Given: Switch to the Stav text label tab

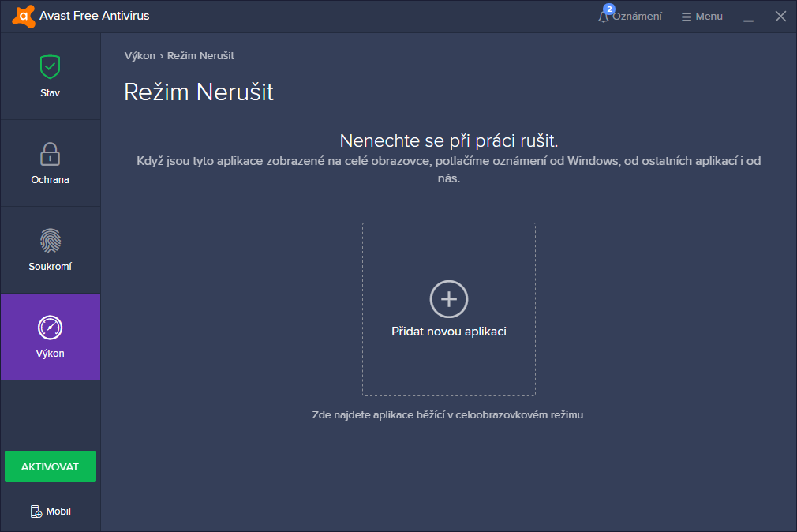Looking at the screenshot, I should click(51, 93).
